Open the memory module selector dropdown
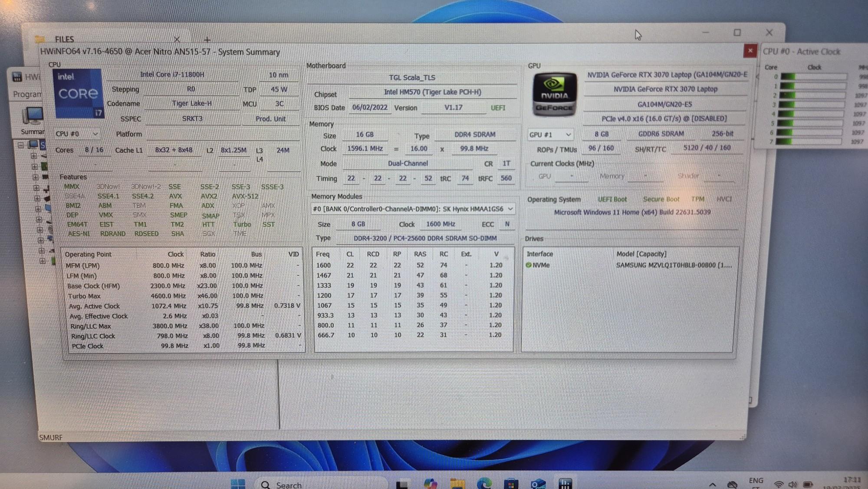 pyautogui.click(x=413, y=209)
